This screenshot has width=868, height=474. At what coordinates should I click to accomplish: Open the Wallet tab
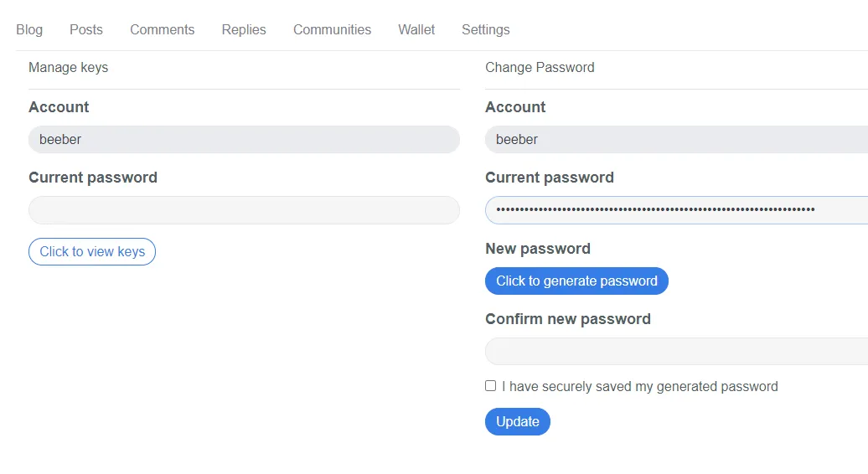pyautogui.click(x=416, y=29)
